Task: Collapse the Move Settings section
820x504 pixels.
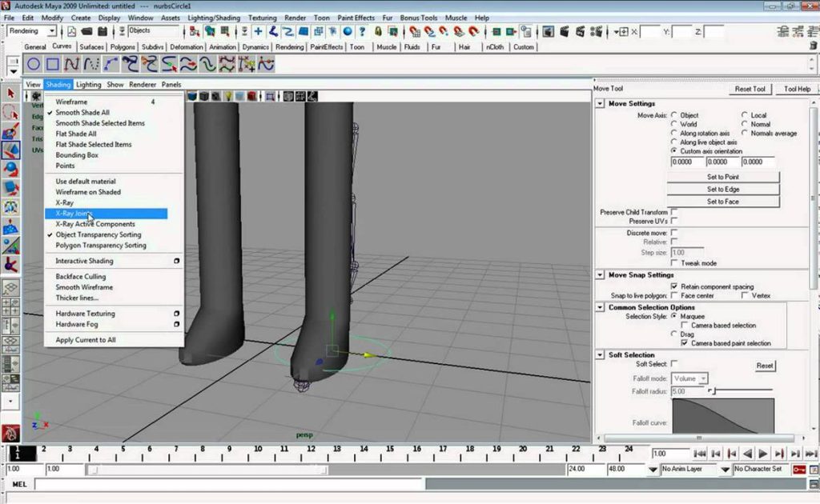Action: click(600, 103)
